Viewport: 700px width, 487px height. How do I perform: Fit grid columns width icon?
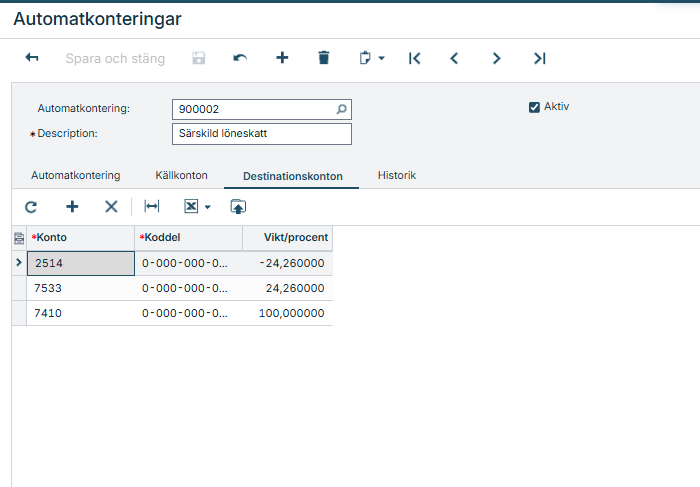click(152, 207)
